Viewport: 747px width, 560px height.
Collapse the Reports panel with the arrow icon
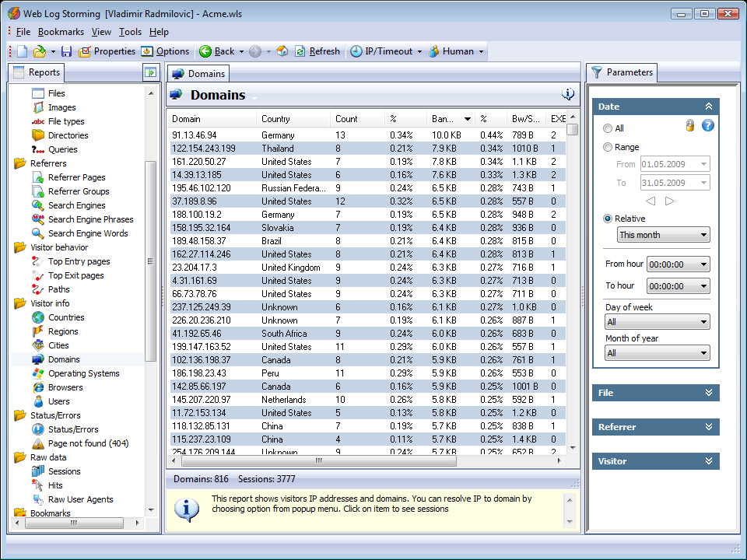click(x=150, y=72)
